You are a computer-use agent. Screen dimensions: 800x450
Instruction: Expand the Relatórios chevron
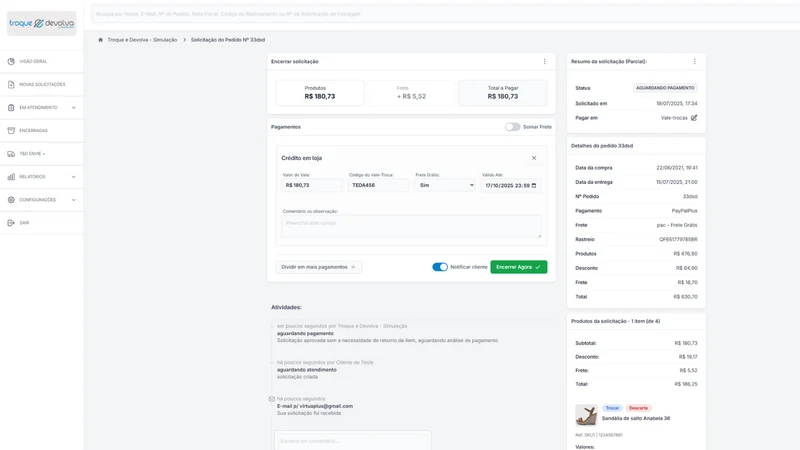tap(73, 177)
